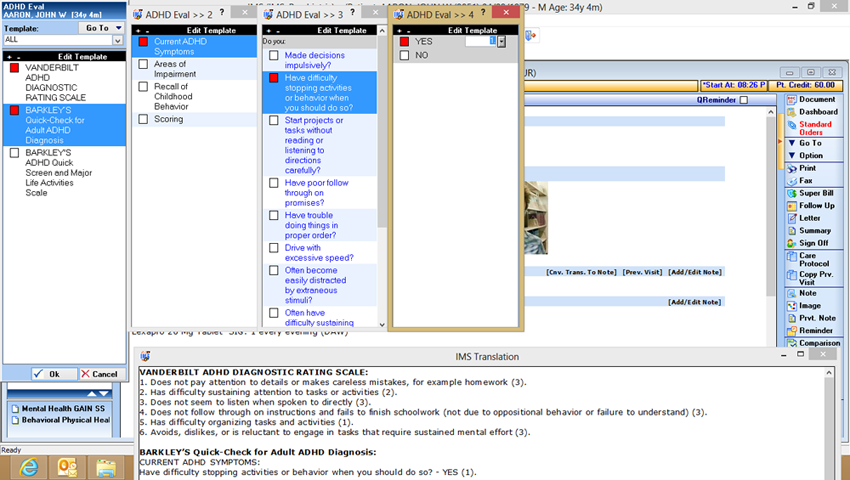The image size is (850, 480).
Task: Open Internet Explorer from taskbar
Action: click(29, 468)
